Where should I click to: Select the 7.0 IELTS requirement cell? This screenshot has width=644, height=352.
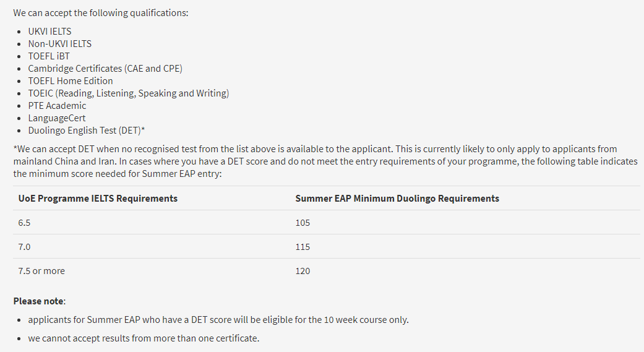(x=24, y=247)
